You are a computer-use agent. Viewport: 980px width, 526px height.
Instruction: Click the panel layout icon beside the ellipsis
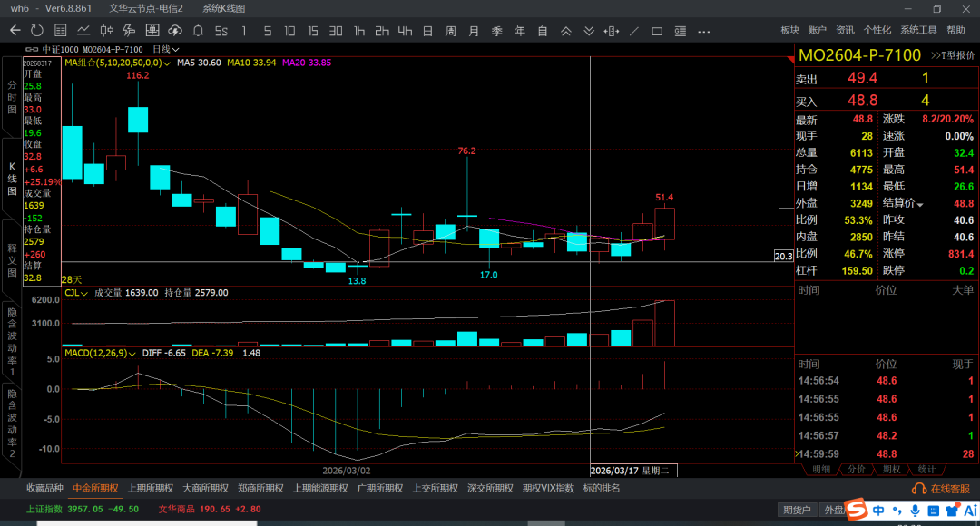[x=680, y=31]
